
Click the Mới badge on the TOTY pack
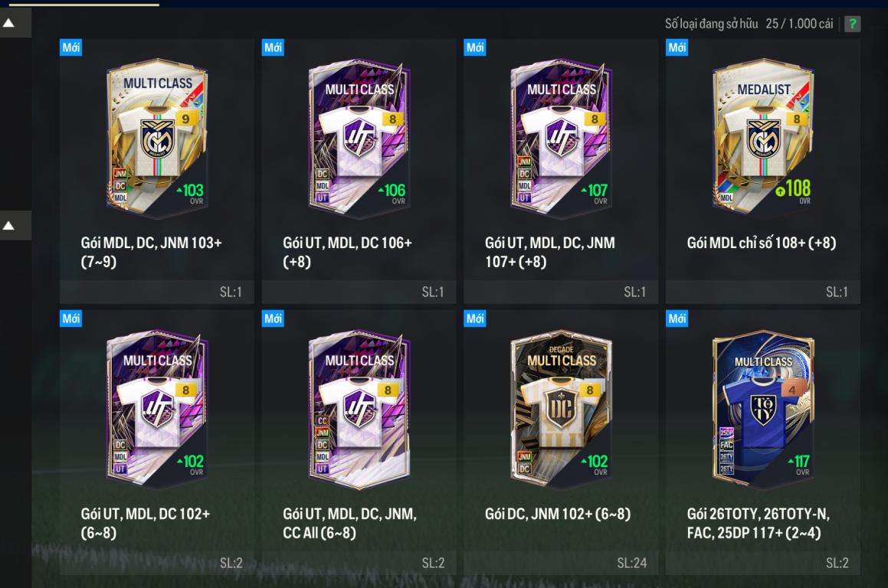(x=677, y=318)
